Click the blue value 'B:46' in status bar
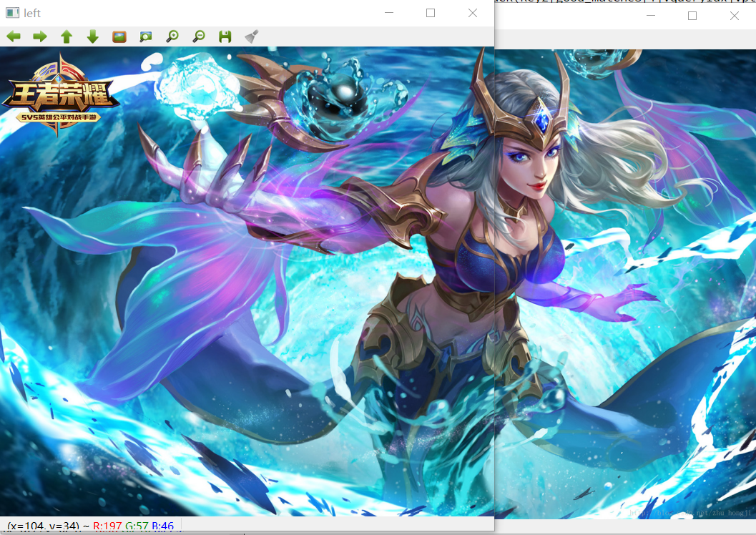The image size is (756, 535). coord(162,526)
